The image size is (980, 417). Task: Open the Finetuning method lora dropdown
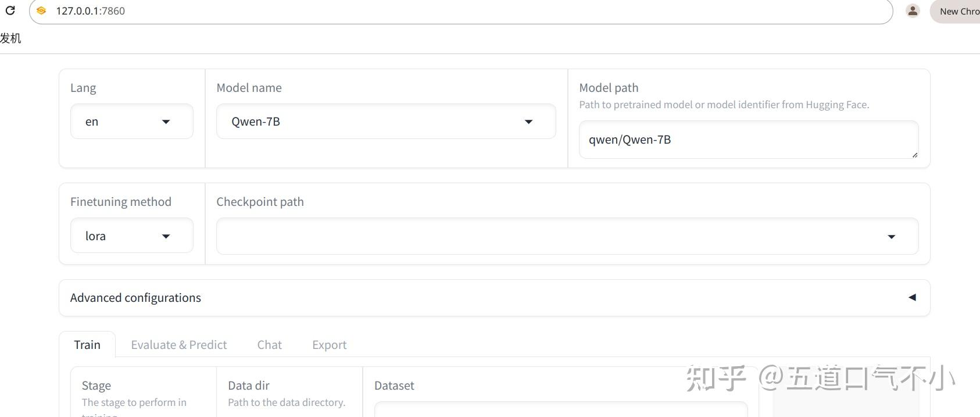(132, 236)
